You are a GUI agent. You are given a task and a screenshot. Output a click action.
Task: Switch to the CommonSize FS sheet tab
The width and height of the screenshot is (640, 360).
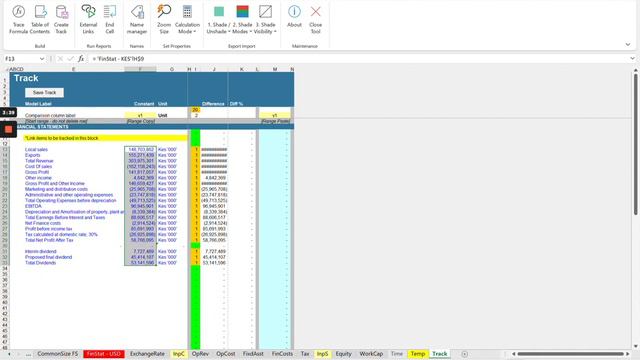pos(58,354)
